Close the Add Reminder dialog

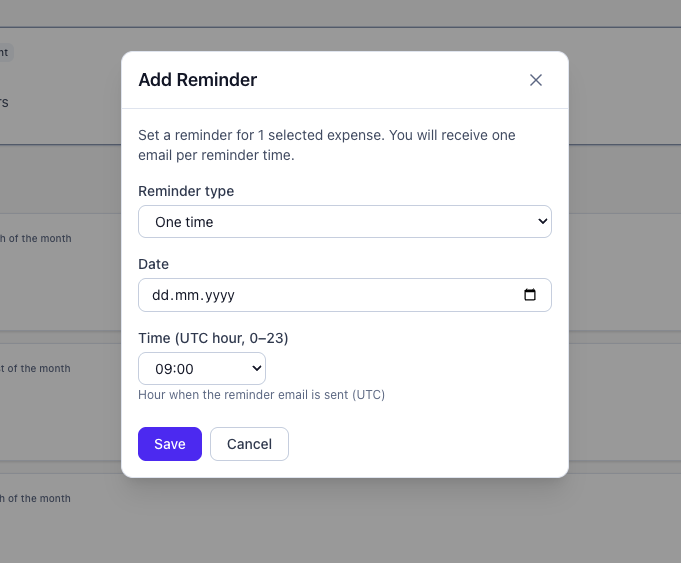coord(536,80)
